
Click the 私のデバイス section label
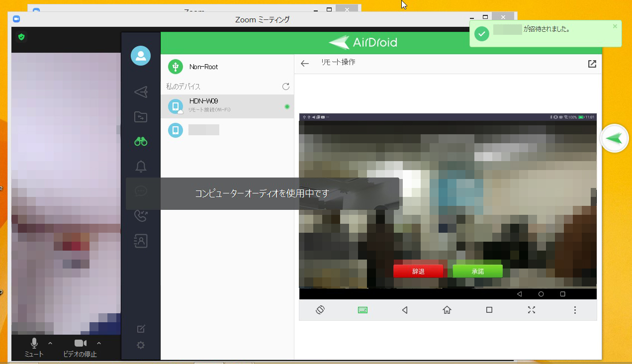[183, 87]
